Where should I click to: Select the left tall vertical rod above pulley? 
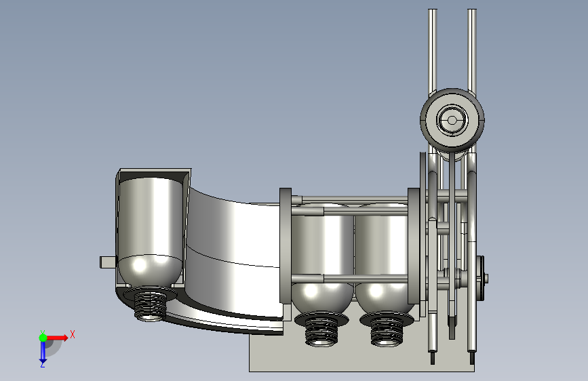click(433, 51)
